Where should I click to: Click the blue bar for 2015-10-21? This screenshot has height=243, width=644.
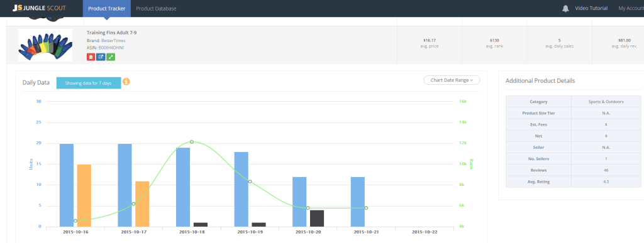pyautogui.click(x=358, y=202)
